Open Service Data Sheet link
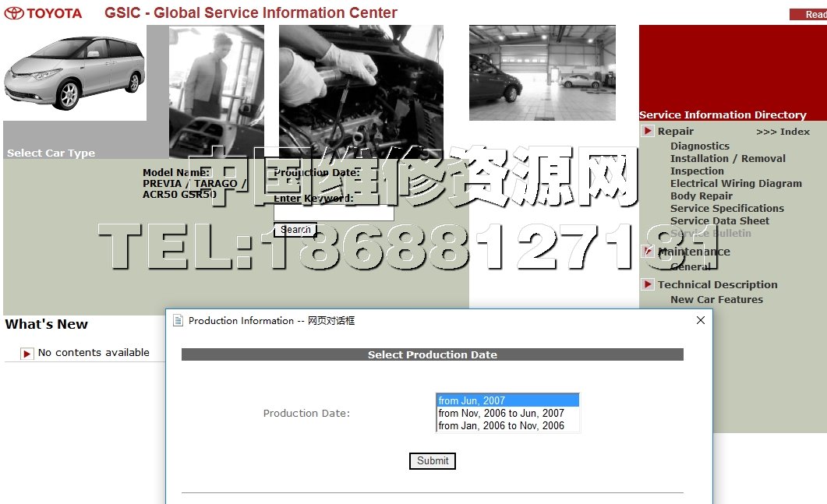 pos(720,221)
